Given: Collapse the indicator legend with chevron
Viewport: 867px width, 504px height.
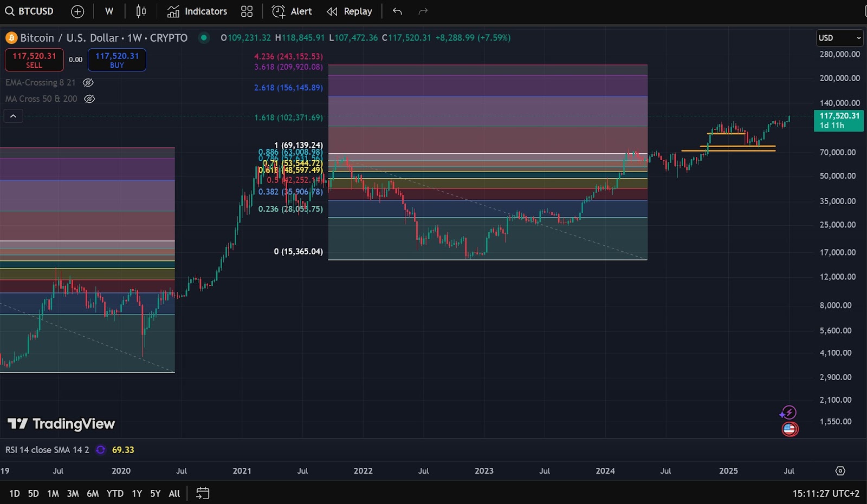Looking at the screenshot, I should pyautogui.click(x=14, y=116).
